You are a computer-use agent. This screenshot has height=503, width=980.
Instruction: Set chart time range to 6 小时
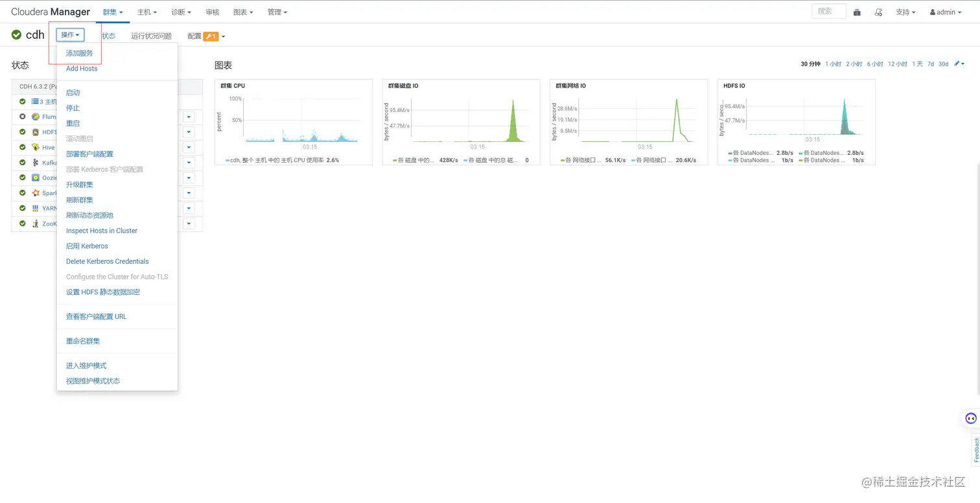[875, 64]
